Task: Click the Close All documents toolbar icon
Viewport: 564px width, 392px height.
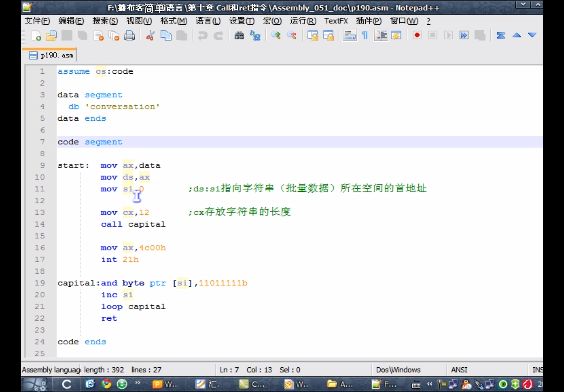Action: (114, 36)
